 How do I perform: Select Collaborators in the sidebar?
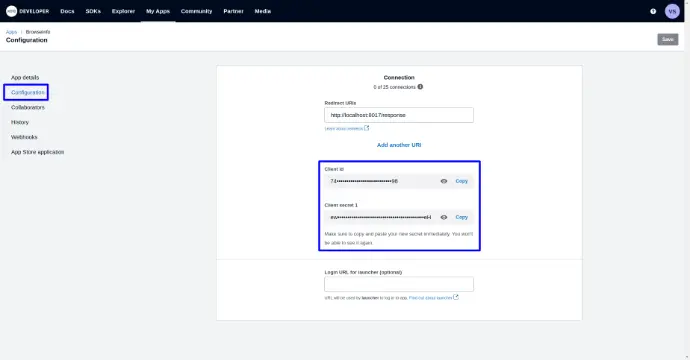click(x=28, y=107)
